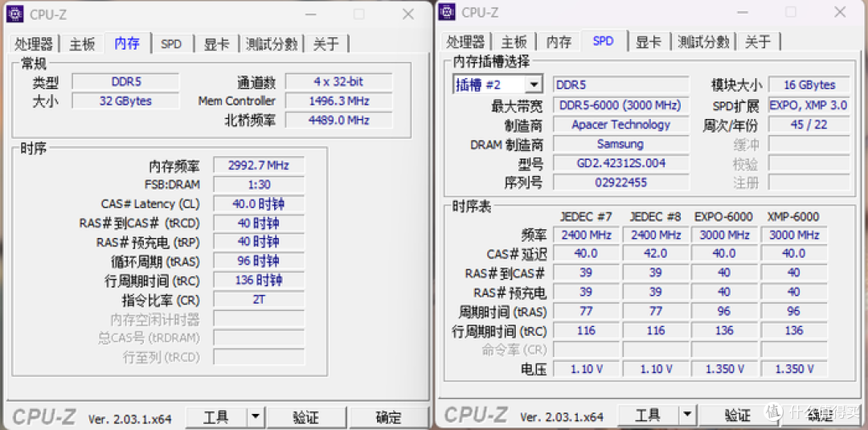Click 序列号 value 02922455
Viewport: 868px width, 430px height.
click(620, 182)
